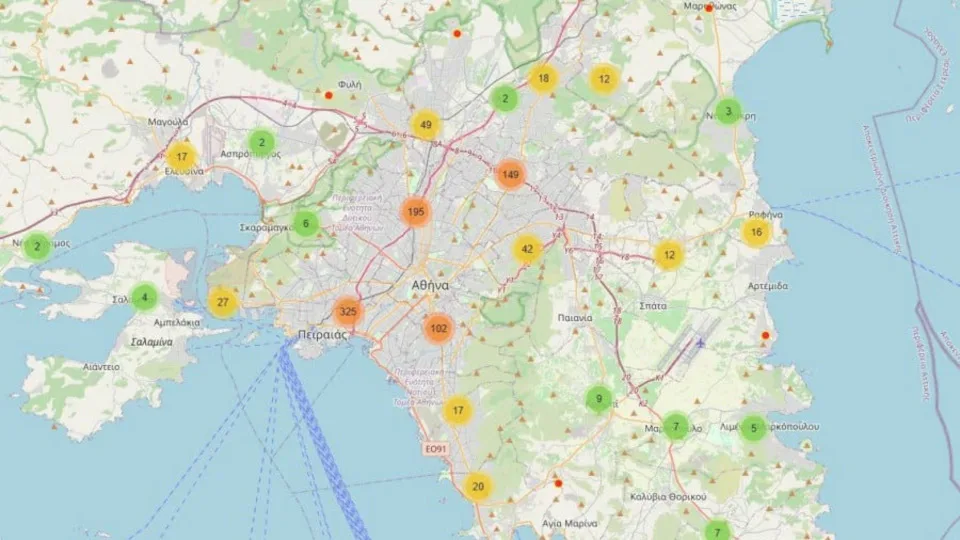Click the red dot at Μαραθώνας
This screenshot has width=960, height=540.
pos(709,9)
